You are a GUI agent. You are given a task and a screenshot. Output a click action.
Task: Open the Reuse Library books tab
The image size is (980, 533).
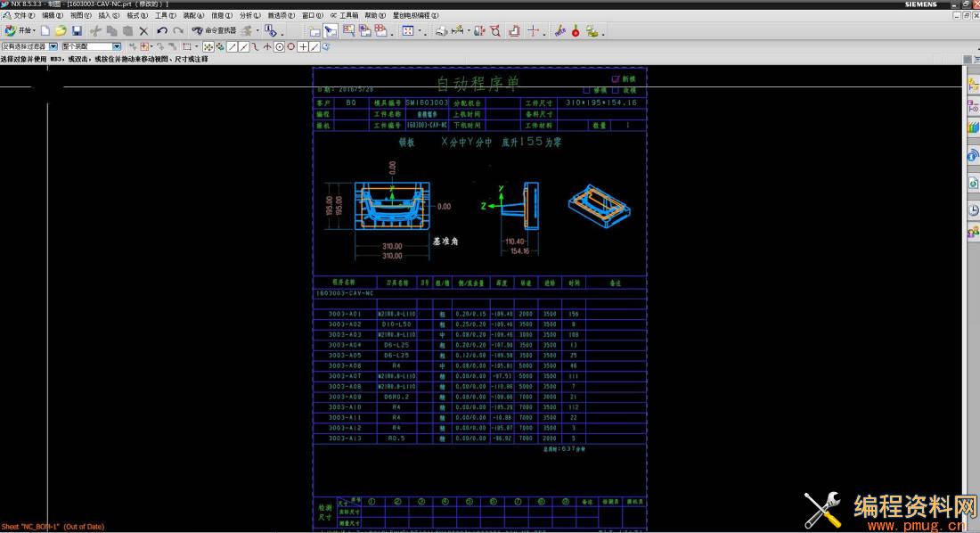[973, 127]
